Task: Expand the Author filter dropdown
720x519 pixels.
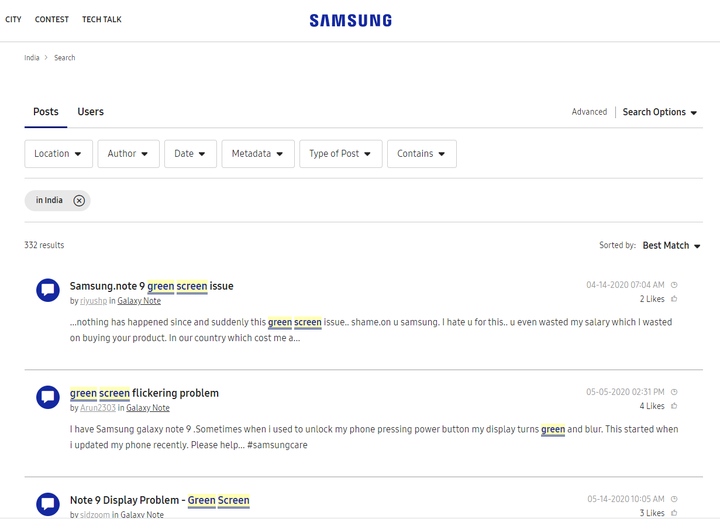Action: [x=128, y=154]
